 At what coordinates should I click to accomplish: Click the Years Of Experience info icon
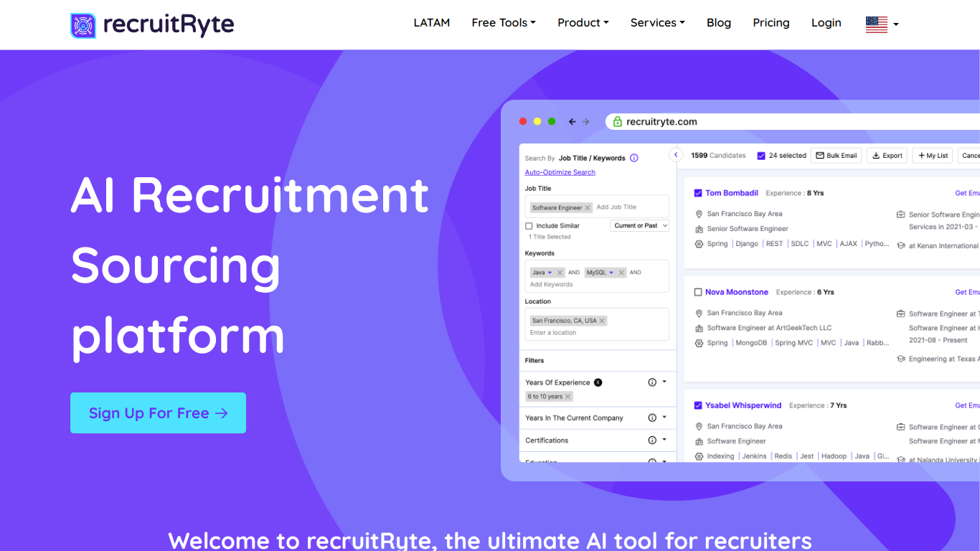point(652,382)
